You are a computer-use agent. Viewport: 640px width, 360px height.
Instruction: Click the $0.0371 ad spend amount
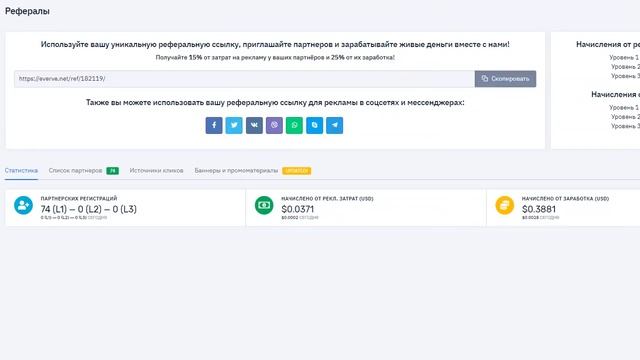coord(298,209)
